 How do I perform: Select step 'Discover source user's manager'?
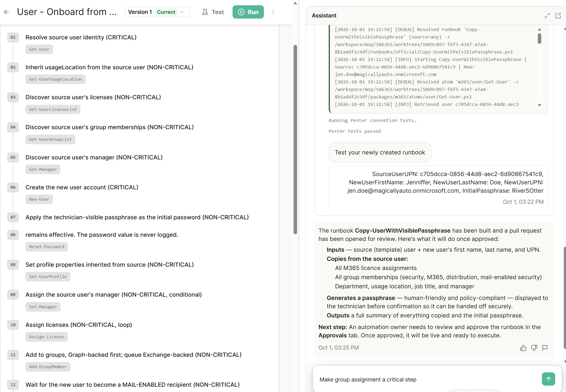click(x=94, y=157)
